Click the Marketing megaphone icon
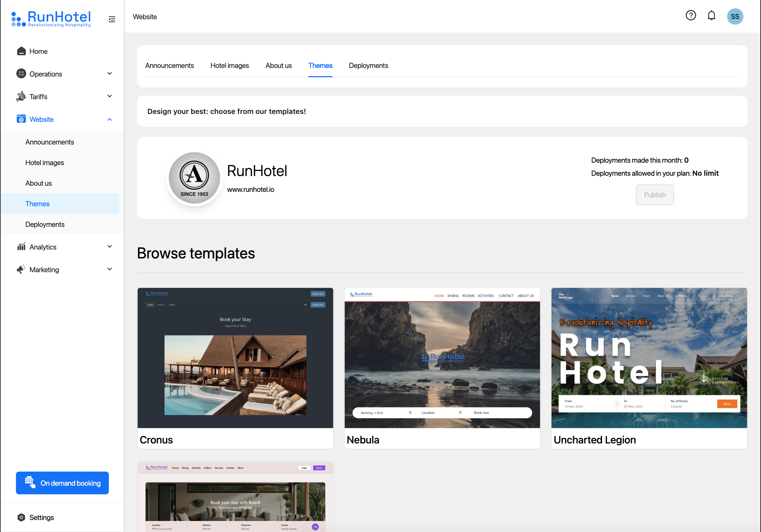 pos(21,269)
